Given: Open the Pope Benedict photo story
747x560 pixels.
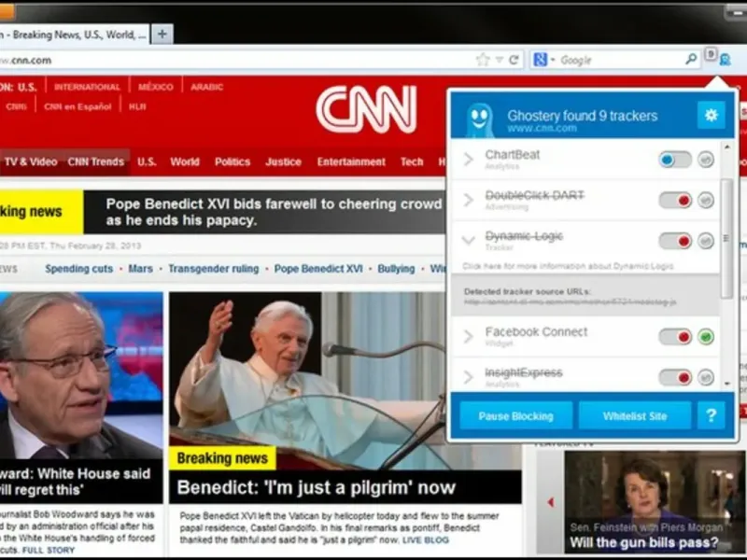Looking at the screenshot, I should click(345, 381).
